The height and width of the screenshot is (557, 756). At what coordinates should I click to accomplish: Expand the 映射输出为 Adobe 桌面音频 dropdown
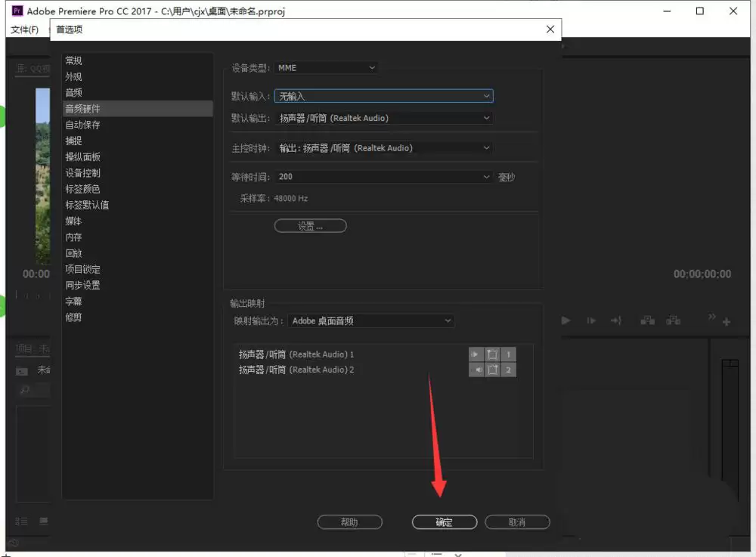coord(370,321)
